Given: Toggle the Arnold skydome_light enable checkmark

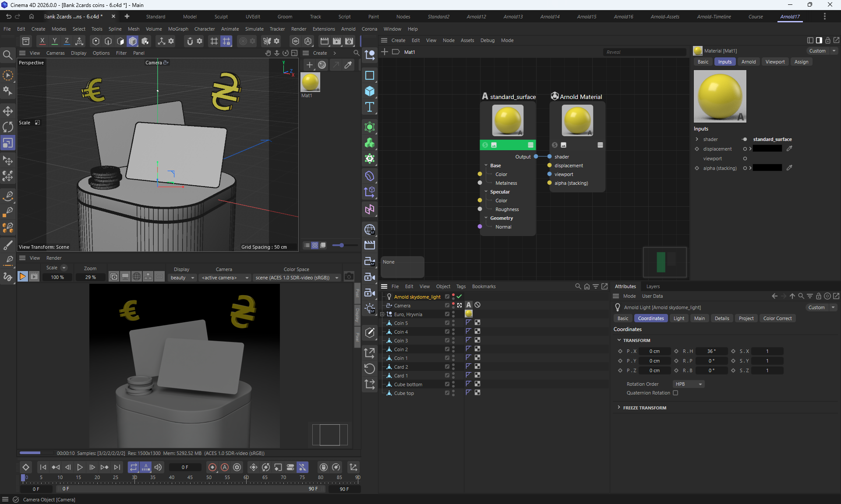Looking at the screenshot, I should tap(459, 296).
